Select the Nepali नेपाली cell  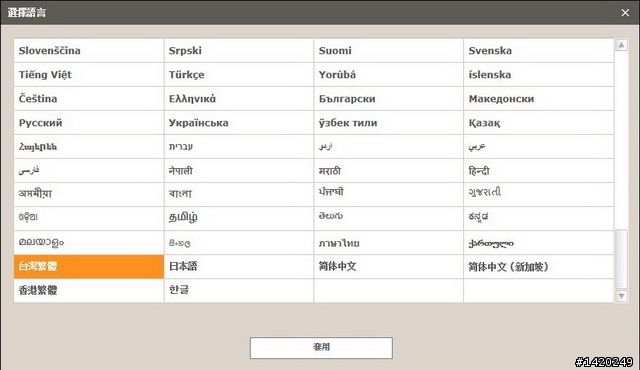coord(239,171)
